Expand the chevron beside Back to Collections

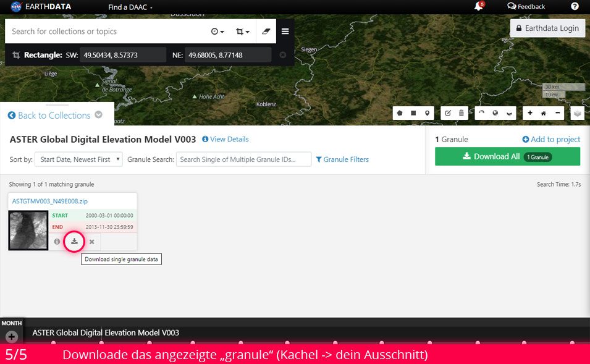[x=99, y=115]
